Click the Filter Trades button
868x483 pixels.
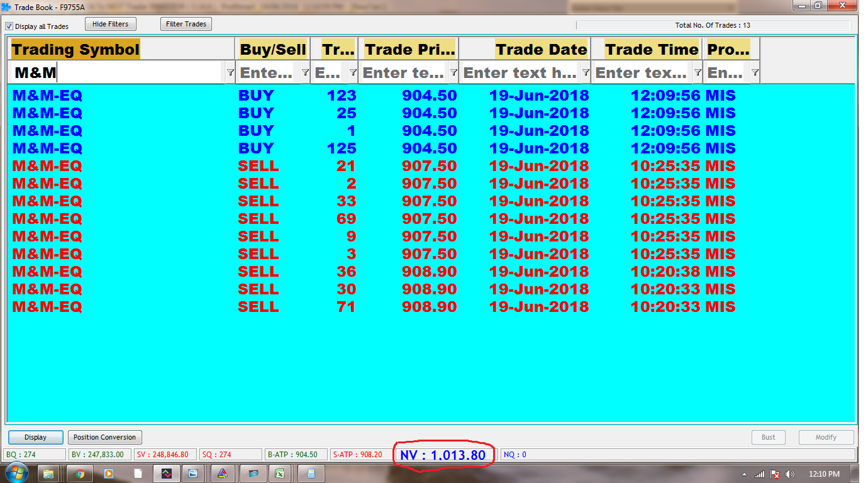tap(186, 24)
